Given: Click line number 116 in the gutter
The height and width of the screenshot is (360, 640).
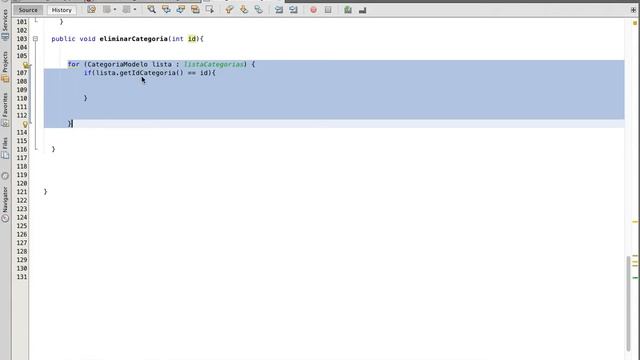Looking at the screenshot, I should 22,149.
